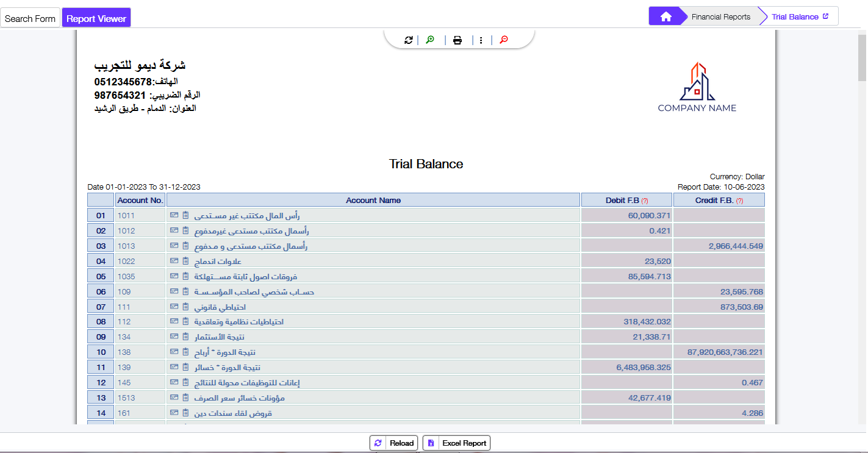
Task: Click the printer icon to print the report
Action: 457,40
